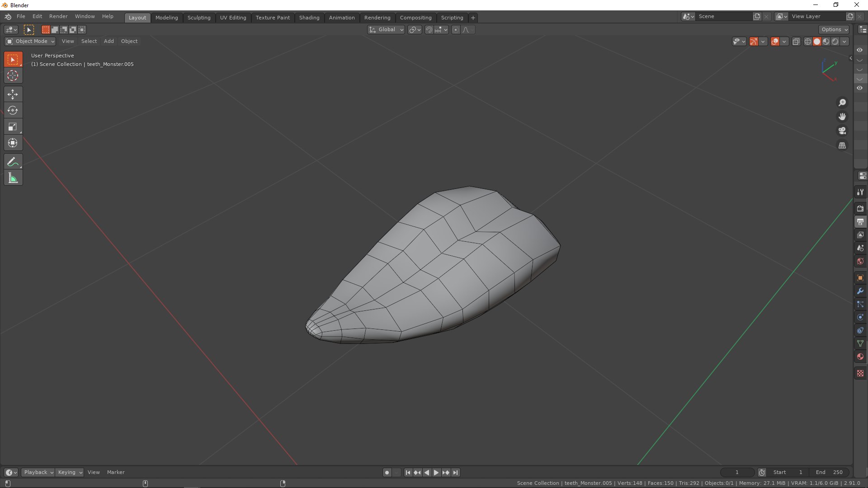Pick the Annotate pencil tool
Viewport: 868px width, 488px height.
[x=13, y=162]
